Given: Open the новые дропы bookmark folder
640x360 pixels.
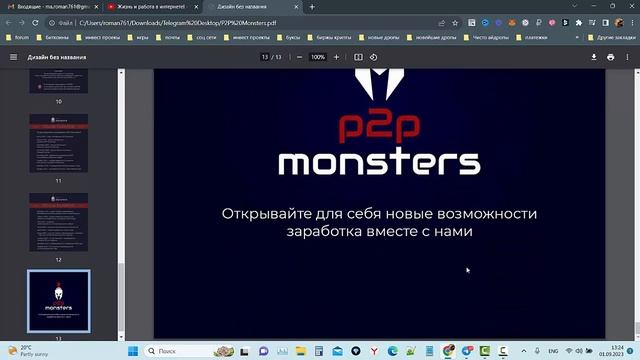Looking at the screenshot, I should [379, 37].
